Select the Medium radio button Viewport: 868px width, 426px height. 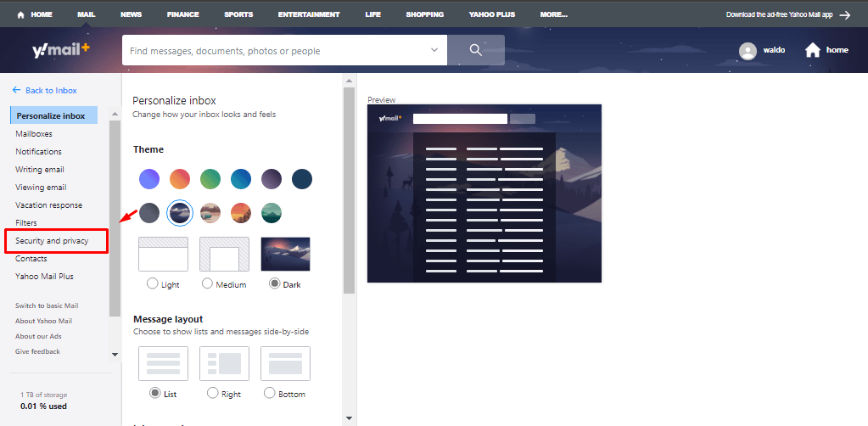pos(207,283)
